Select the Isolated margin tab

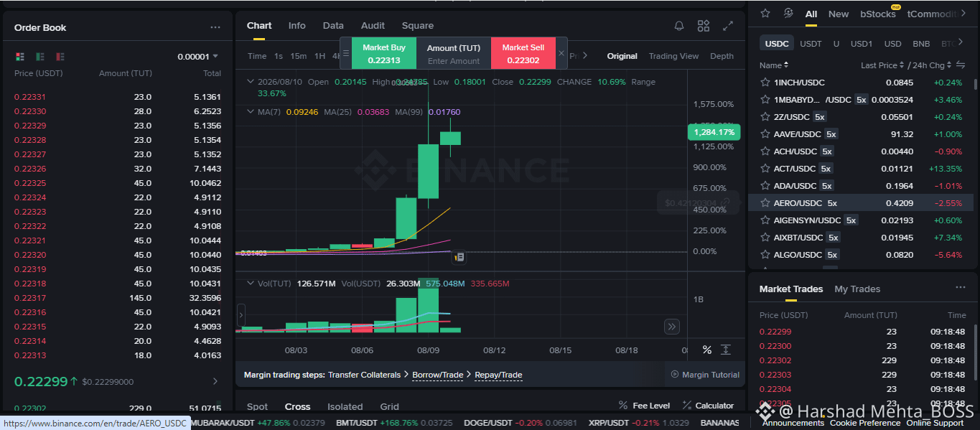point(345,406)
